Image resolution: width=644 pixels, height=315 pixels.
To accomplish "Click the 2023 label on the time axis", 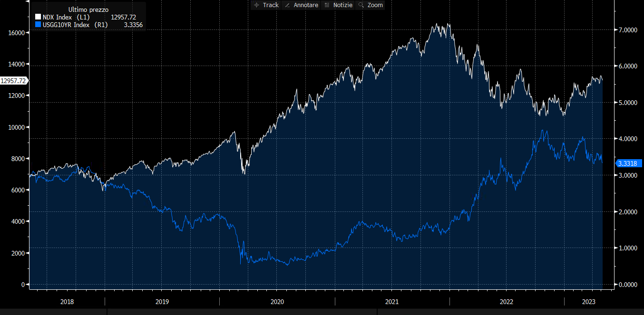I will tap(589, 302).
